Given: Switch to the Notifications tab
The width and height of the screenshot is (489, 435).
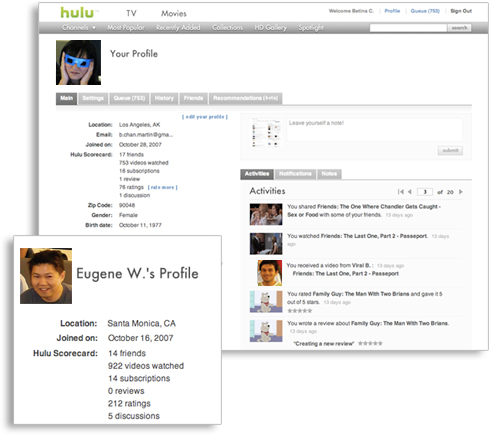Looking at the screenshot, I should point(295,174).
